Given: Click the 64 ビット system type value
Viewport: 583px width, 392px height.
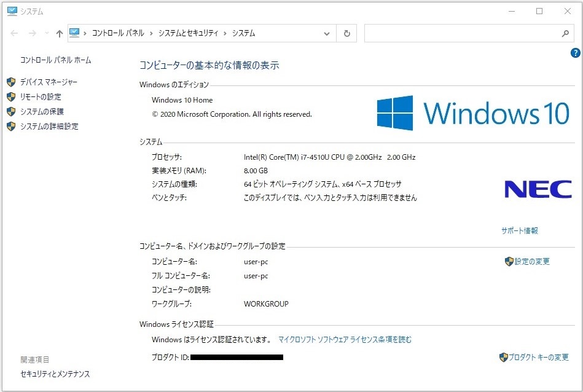Looking at the screenshot, I should (323, 184).
